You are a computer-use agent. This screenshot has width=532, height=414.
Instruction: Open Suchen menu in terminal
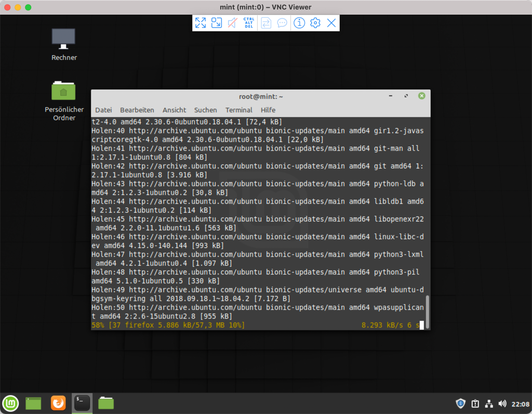coord(206,110)
